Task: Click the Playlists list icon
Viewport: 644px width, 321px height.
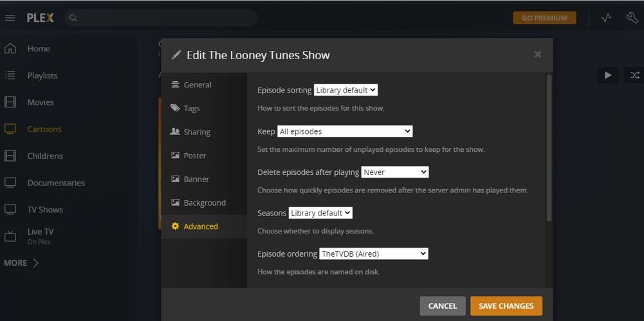Action: [x=10, y=75]
